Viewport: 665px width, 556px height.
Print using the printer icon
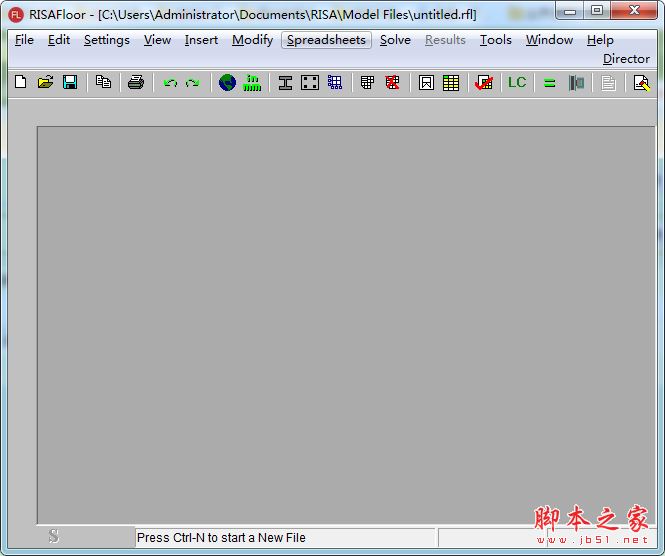(136, 82)
